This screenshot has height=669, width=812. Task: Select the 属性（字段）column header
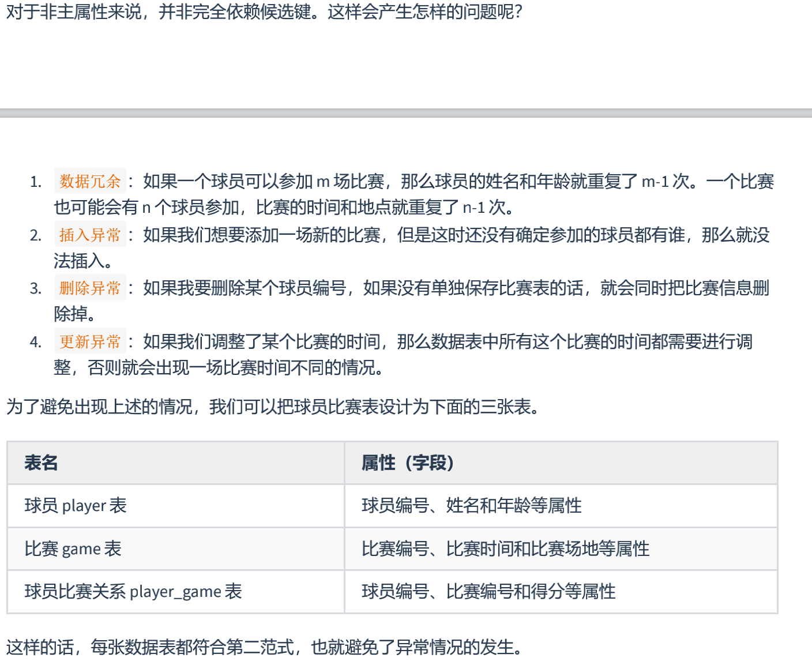tap(408, 463)
